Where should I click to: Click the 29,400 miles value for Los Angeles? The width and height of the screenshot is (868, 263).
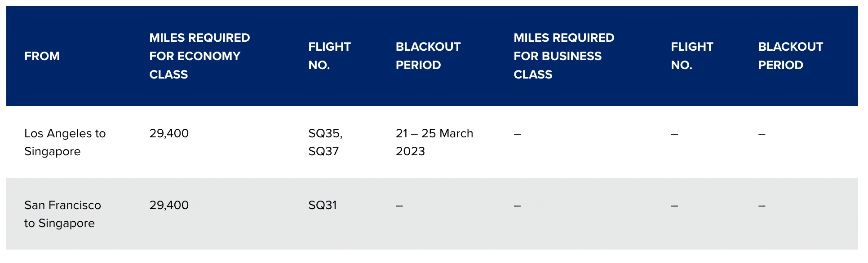(x=169, y=133)
